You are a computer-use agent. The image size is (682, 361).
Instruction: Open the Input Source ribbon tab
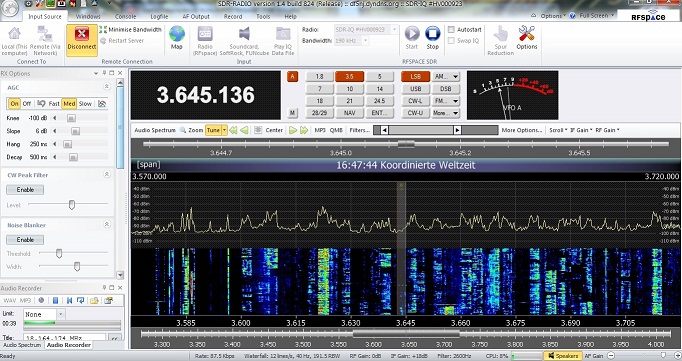click(x=44, y=17)
